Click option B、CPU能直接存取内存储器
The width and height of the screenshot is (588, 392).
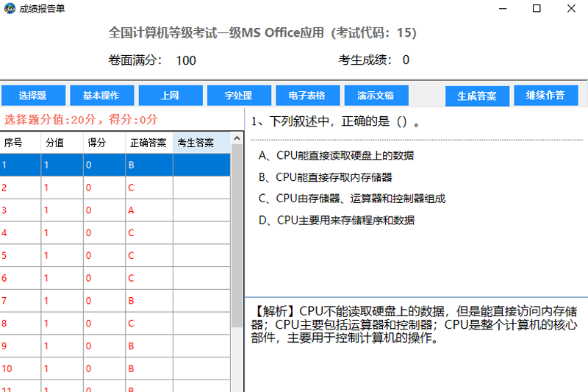(x=325, y=177)
